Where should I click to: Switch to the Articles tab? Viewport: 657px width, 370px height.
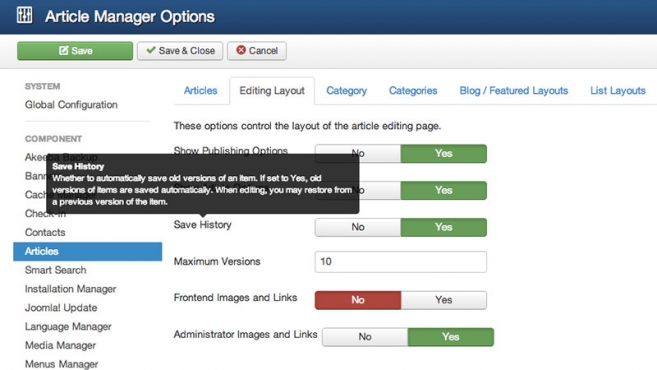[201, 91]
